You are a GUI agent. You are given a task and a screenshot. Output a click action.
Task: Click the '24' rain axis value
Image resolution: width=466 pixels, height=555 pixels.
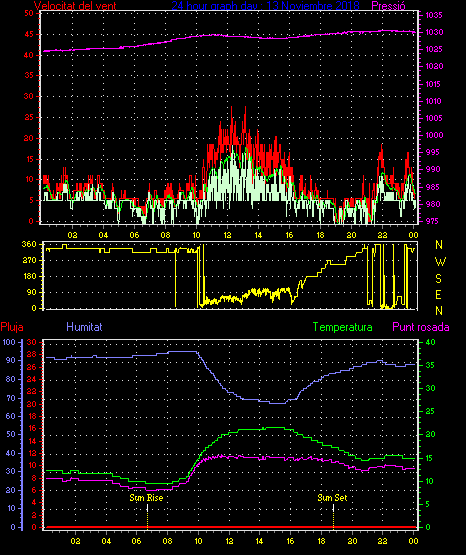point(31,379)
